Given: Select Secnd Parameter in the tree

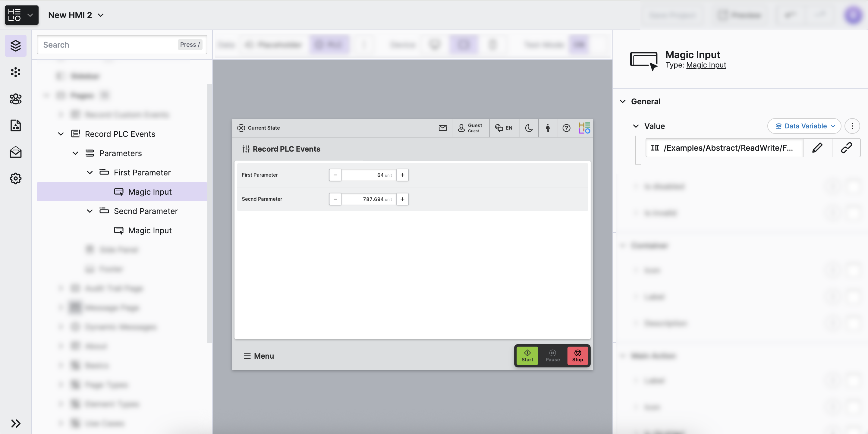Looking at the screenshot, I should coord(146,211).
